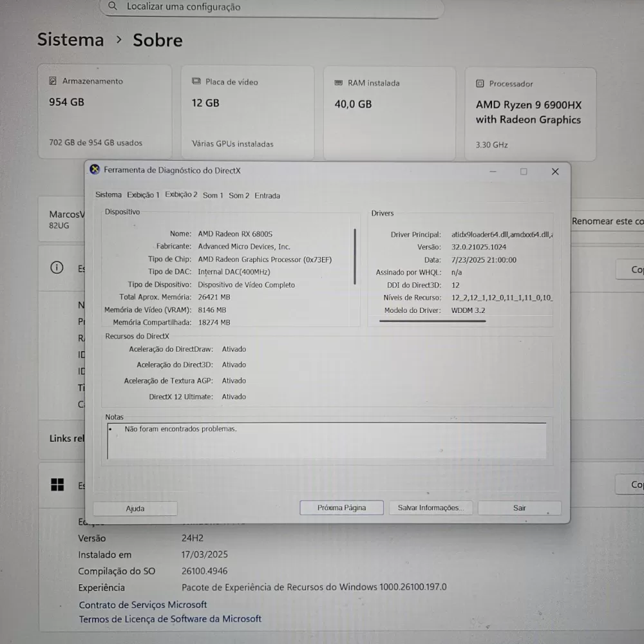The image size is (644, 644).
Task: Click the Dispositivo de Vídeo Completo value
Action: [x=246, y=285]
